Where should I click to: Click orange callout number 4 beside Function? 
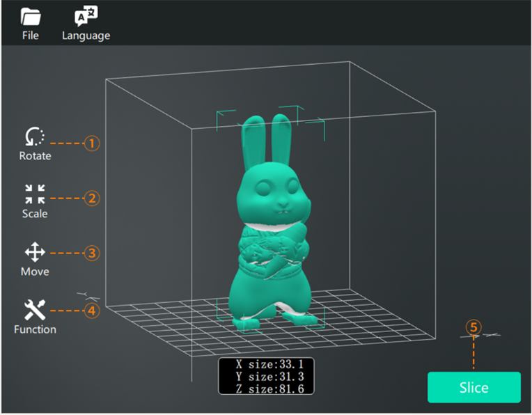point(92,311)
